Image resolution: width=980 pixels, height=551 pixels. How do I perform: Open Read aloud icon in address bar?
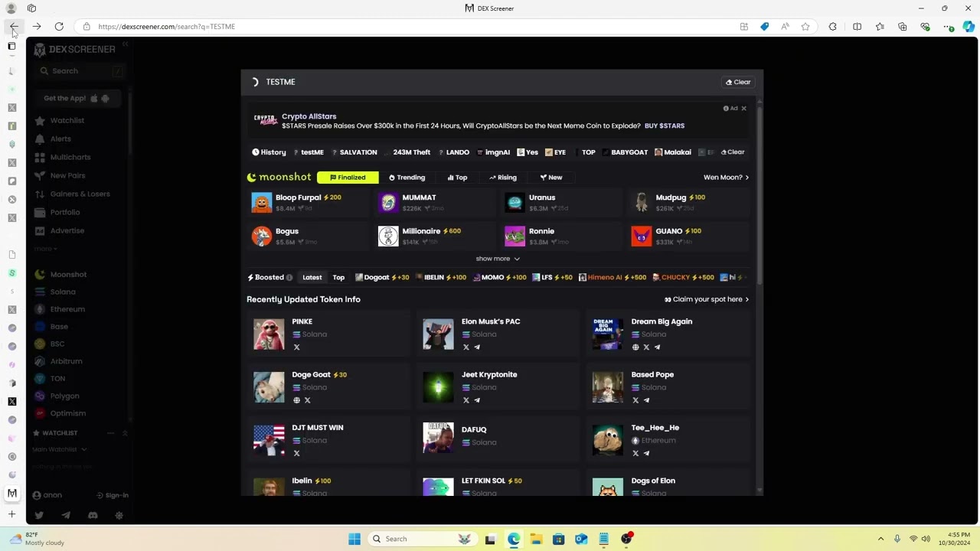pyautogui.click(x=785, y=27)
